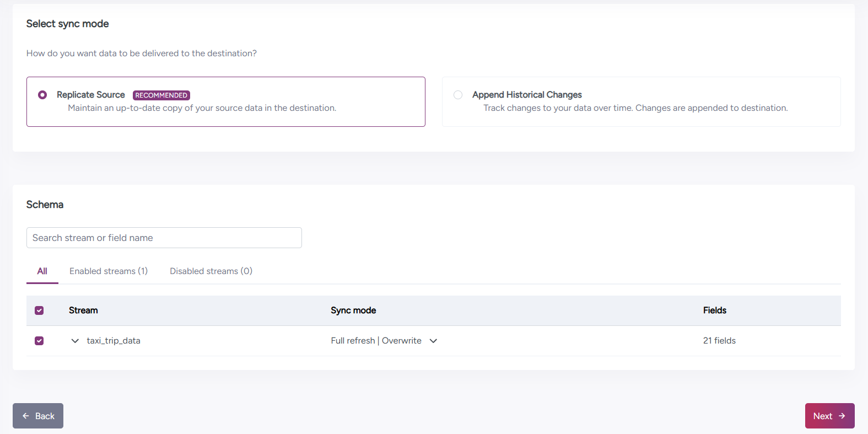Click the RECOMMENDED badge

(x=161, y=95)
